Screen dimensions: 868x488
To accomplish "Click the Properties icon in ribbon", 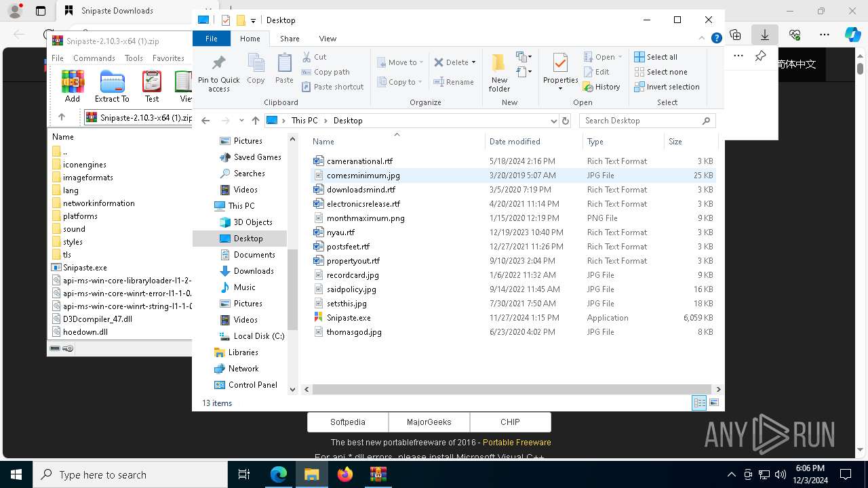I will tap(560, 63).
